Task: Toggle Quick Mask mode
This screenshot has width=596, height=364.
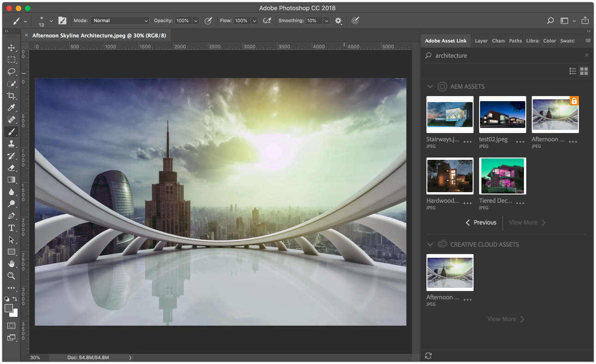Action: 12,326
